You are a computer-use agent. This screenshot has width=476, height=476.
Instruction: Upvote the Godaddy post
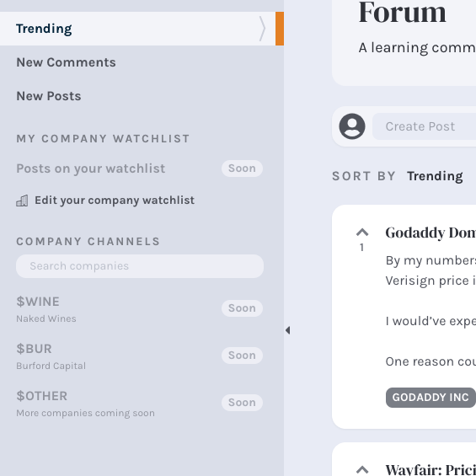click(x=362, y=233)
